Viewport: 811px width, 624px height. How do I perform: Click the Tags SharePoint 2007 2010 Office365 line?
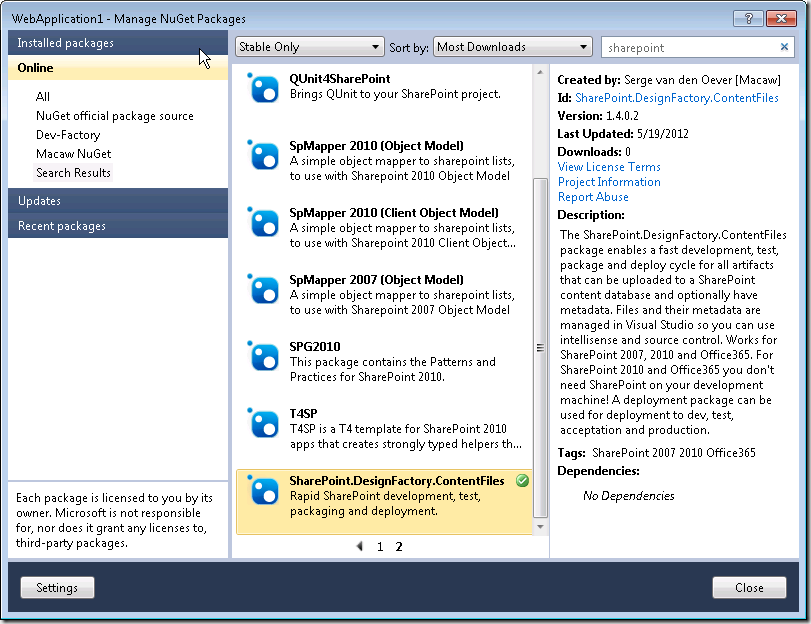tap(656, 453)
